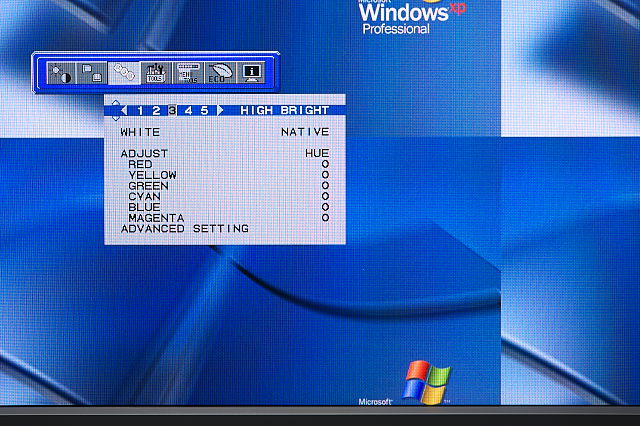Change the HUE adjust mode value
The width and height of the screenshot is (640, 426).
tap(317, 154)
